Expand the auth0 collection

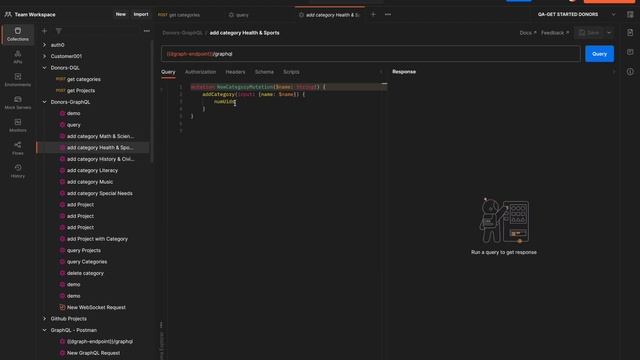(44, 45)
